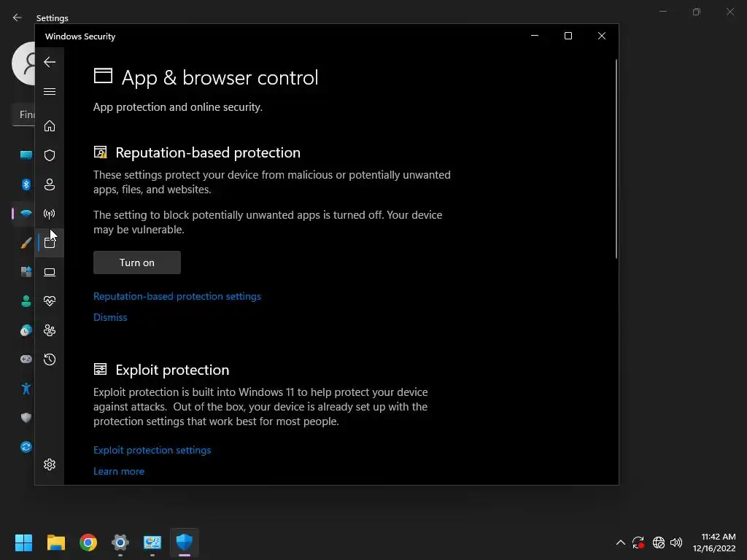Click the Exploit protection heading
The height and width of the screenshot is (560, 747).
(172, 370)
